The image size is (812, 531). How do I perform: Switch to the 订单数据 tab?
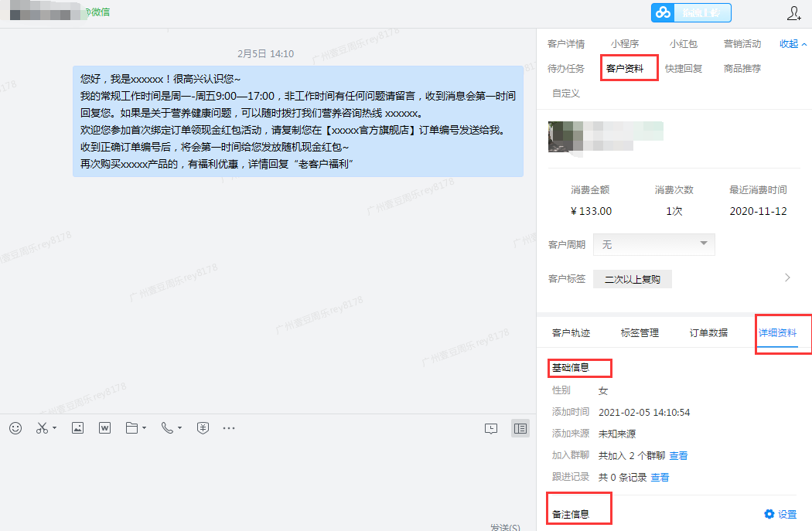[708, 332]
